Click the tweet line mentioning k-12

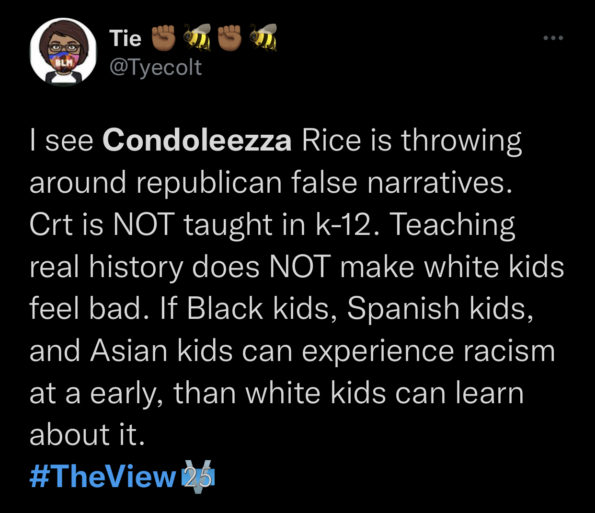(272, 225)
